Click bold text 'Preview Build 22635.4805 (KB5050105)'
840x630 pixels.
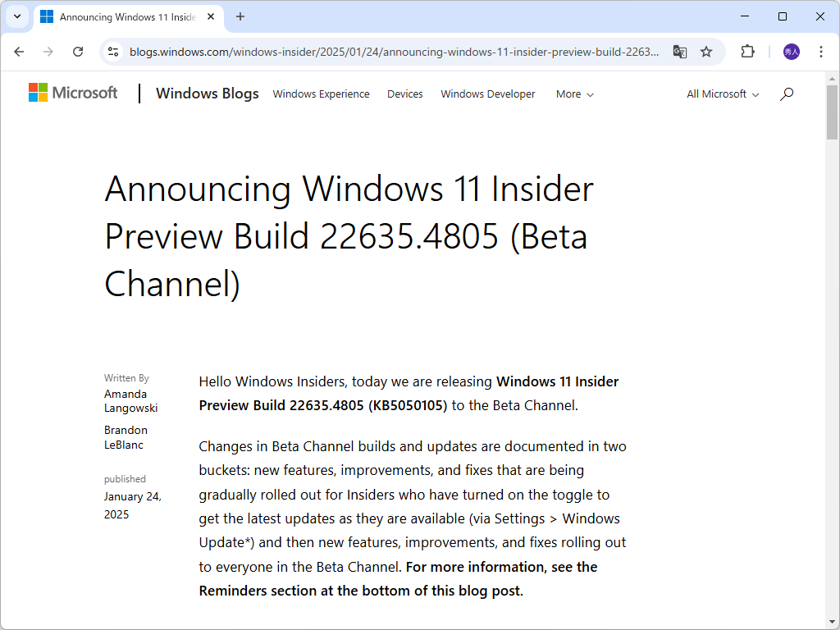pos(322,405)
